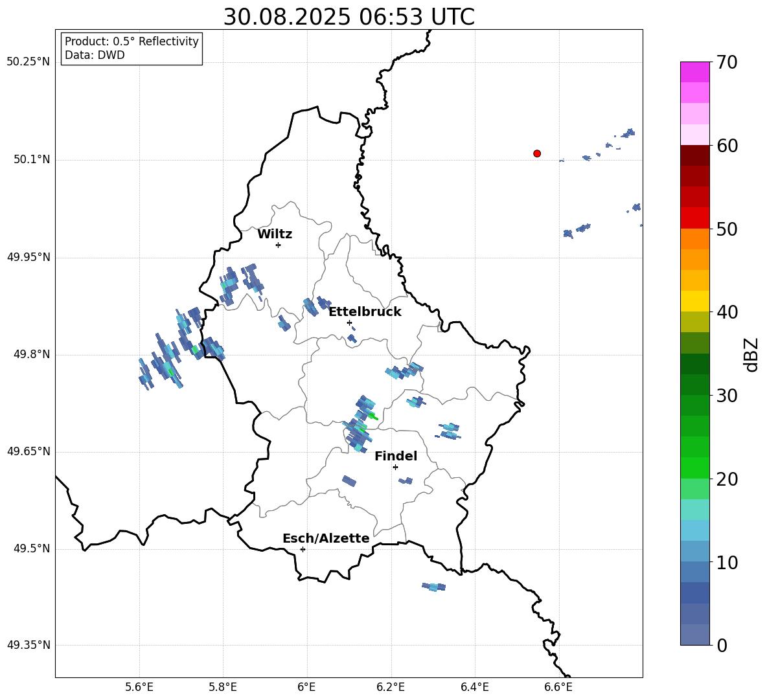Click the magenta top colorbar segment
The image size is (767, 700).
694,73
